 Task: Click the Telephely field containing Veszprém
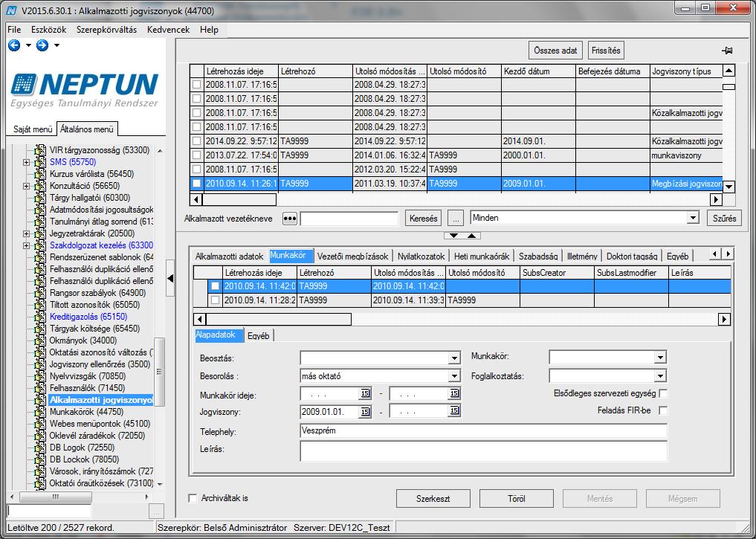484,430
